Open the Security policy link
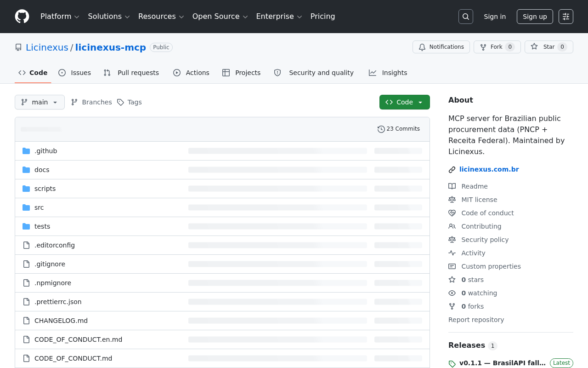 [x=485, y=240]
